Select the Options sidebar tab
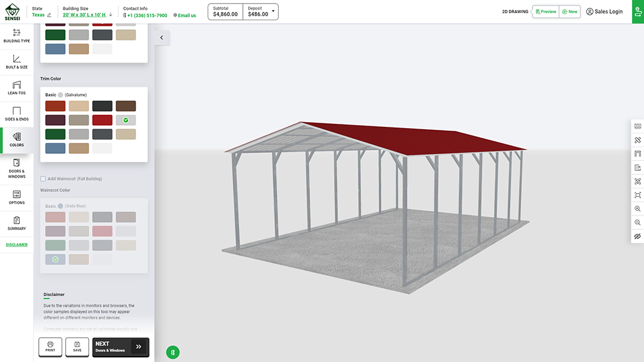 coord(16,197)
